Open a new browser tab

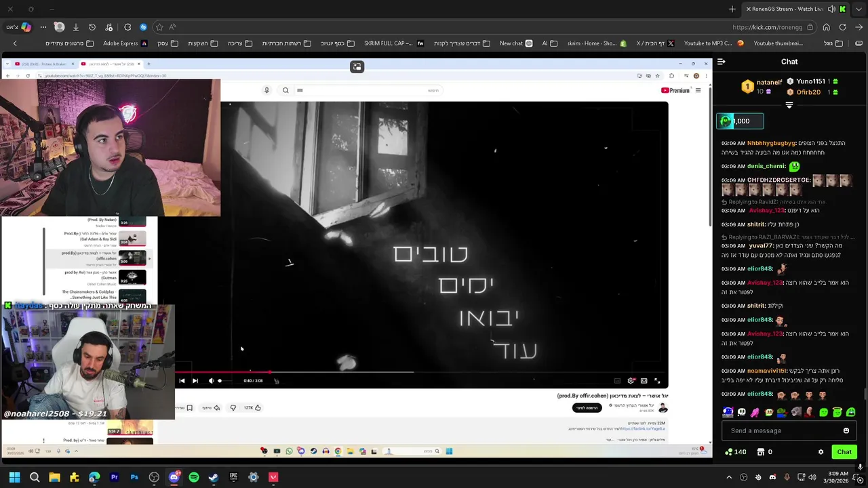point(732,9)
